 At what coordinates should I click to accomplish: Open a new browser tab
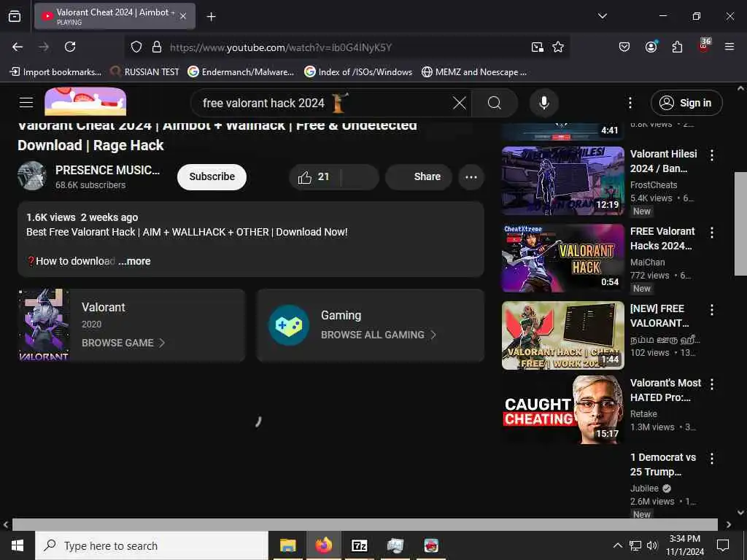pos(211,17)
